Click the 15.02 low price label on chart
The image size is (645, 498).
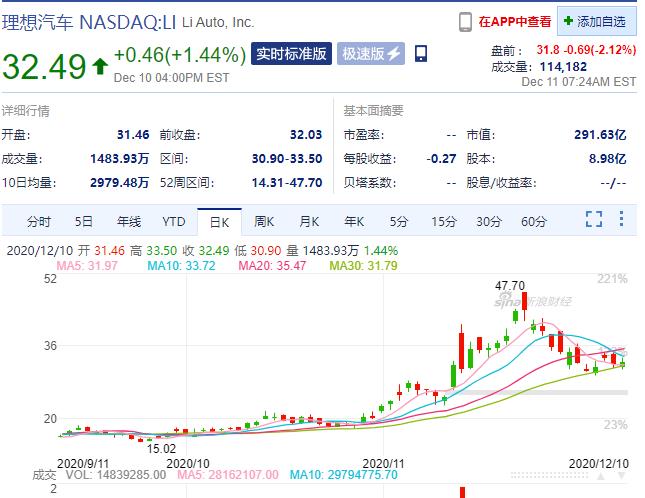point(161,449)
